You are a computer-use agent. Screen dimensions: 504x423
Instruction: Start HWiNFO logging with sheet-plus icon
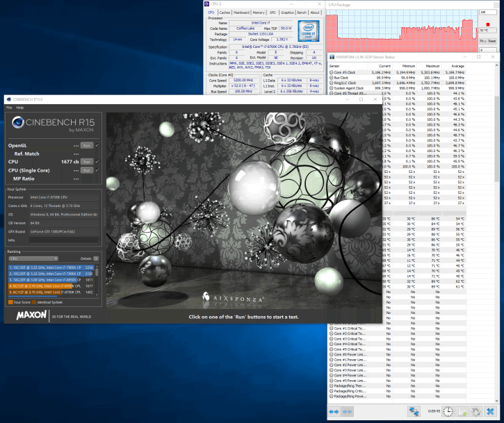click(x=462, y=411)
